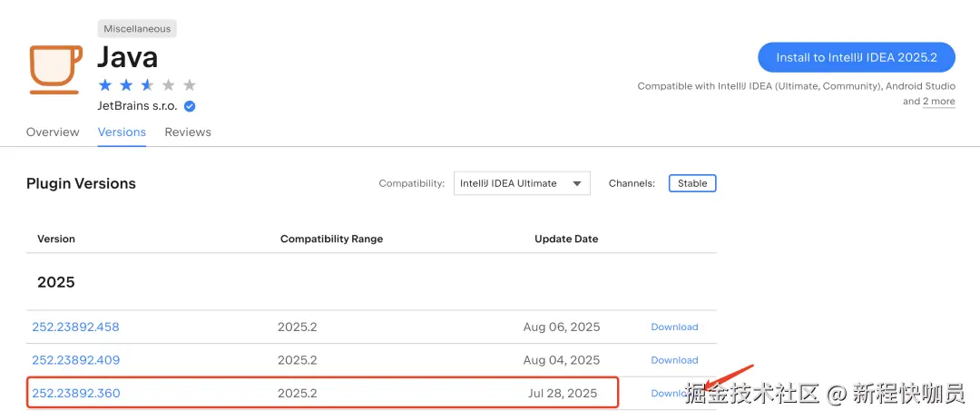Expand the "2 more" compatible products link

(939, 102)
